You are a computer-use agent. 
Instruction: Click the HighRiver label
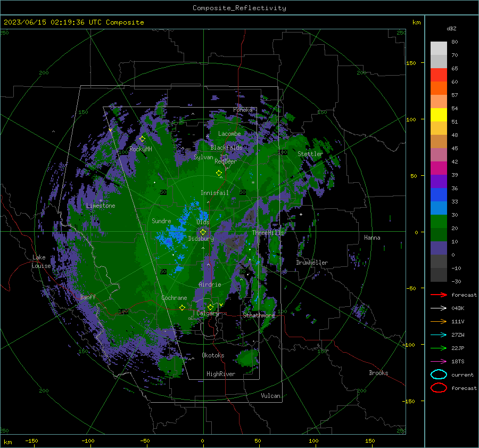point(221,374)
